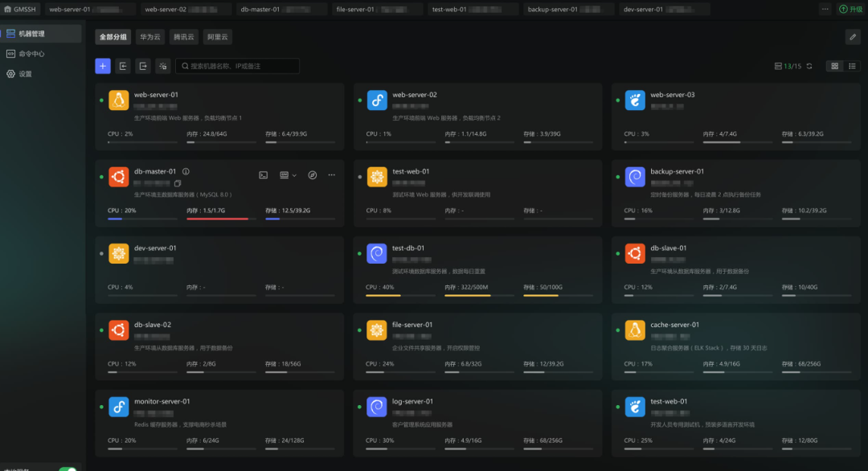Click the orange icon of file-server-01
The image size is (868, 471).
click(377, 330)
